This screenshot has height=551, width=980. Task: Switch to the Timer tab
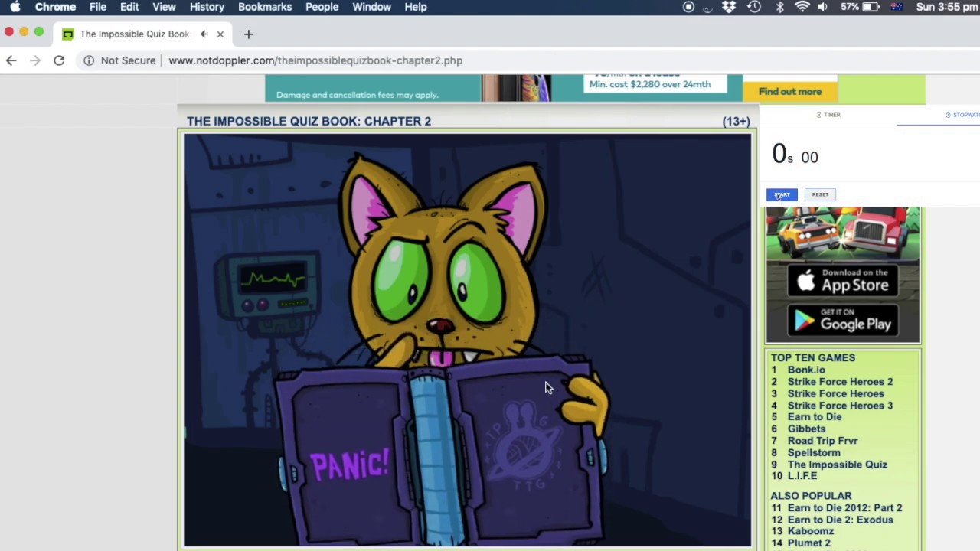click(828, 115)
